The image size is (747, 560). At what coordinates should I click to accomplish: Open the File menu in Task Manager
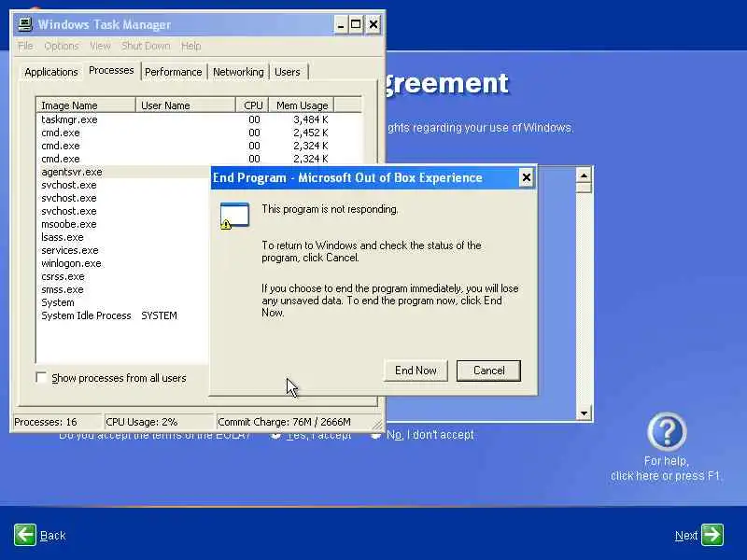click(25, 46)
